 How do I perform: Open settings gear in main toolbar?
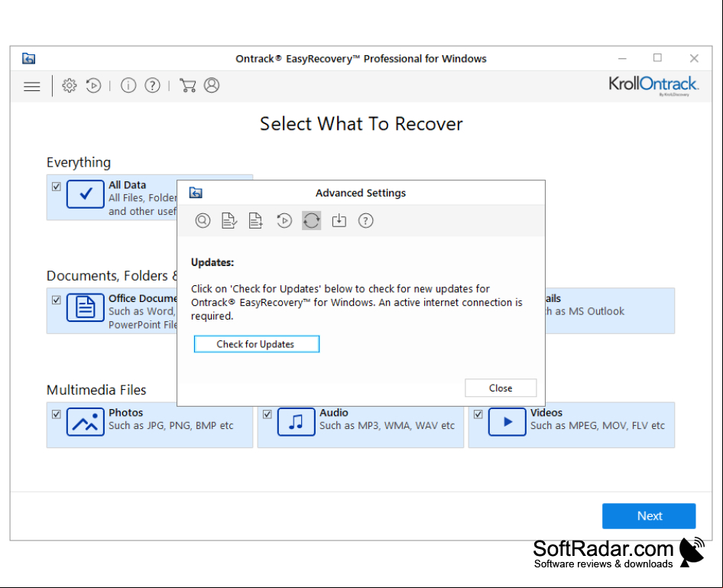(x=69, y=86)
